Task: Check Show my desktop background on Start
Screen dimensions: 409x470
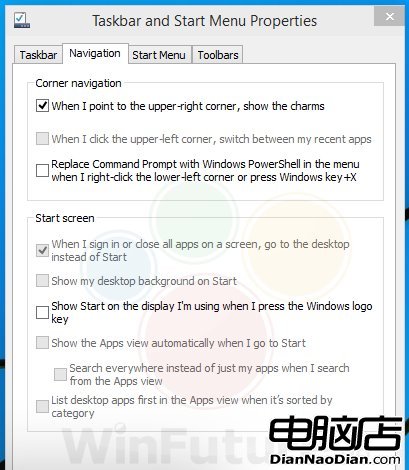Action: (x=42, y=281)
